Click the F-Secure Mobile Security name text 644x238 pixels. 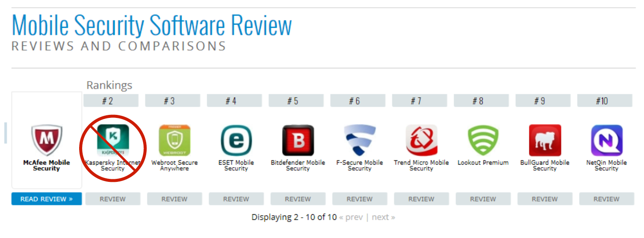[360, 166]
